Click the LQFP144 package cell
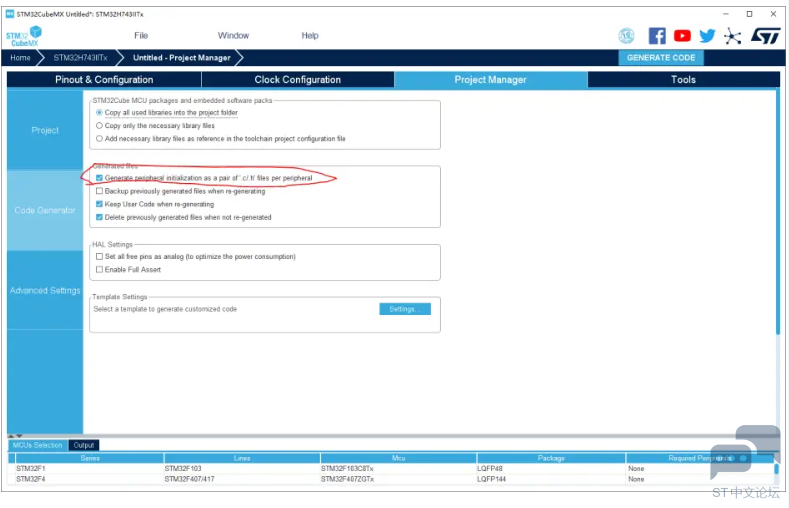The image size is (789, 508). [x=490, y=479]
